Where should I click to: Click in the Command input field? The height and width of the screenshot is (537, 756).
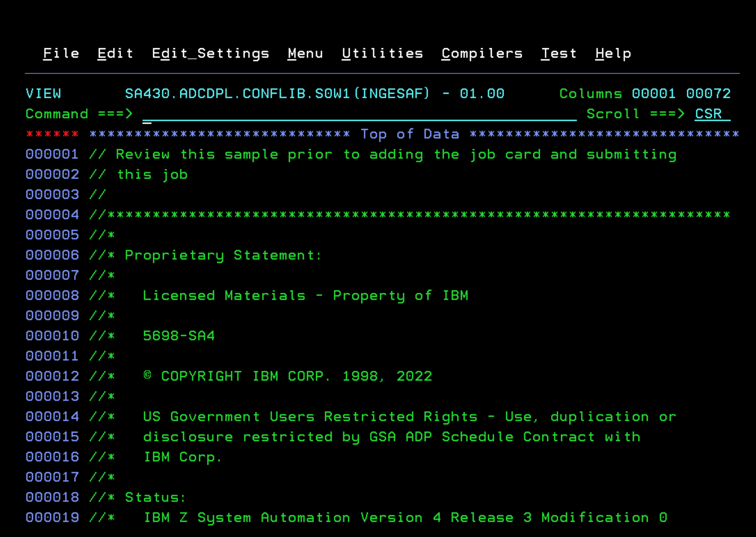coord(358,114)
